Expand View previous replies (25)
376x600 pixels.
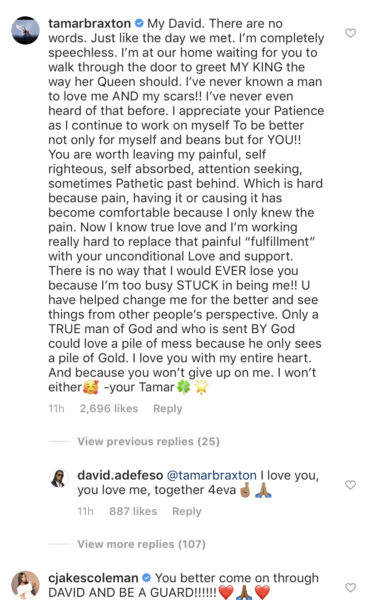[x=148, y=442]
